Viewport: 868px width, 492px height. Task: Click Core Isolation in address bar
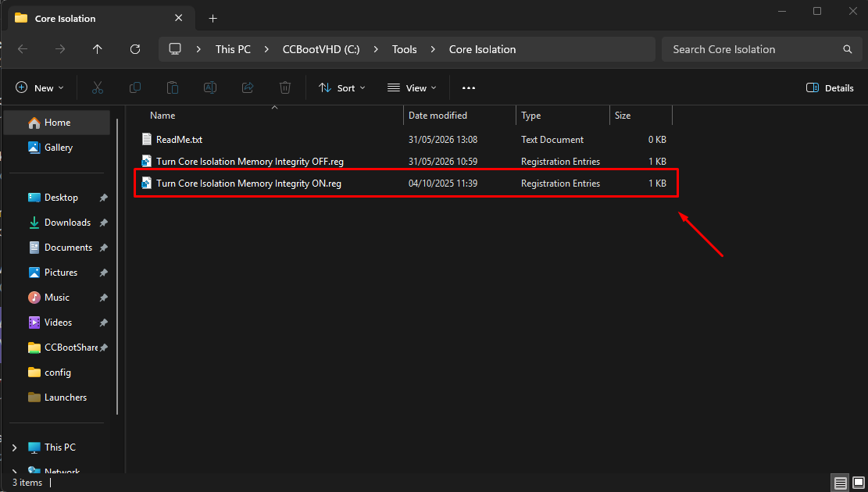pos(482,49)
